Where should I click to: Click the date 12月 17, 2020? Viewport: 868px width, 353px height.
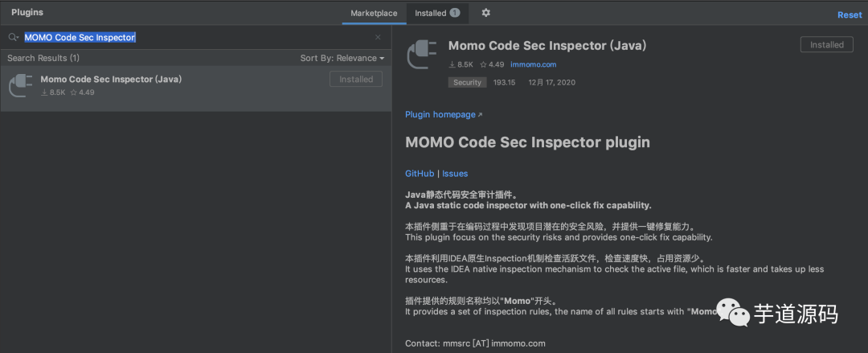552,83
